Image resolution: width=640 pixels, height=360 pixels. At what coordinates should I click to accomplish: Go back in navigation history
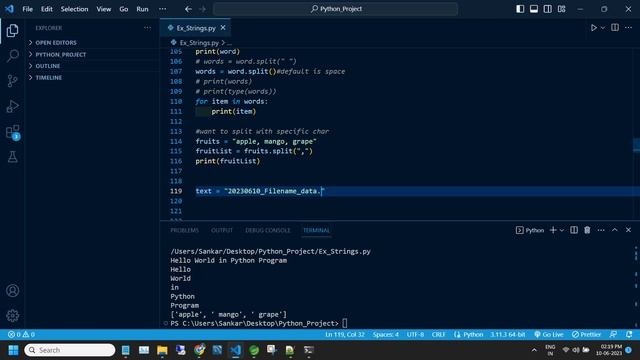tap(188, 9)
